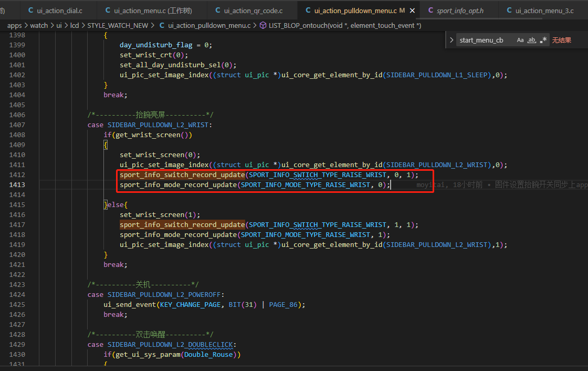Enable regular expression search in find box
This screenshot has width=588, height=371.
[543, 40]
